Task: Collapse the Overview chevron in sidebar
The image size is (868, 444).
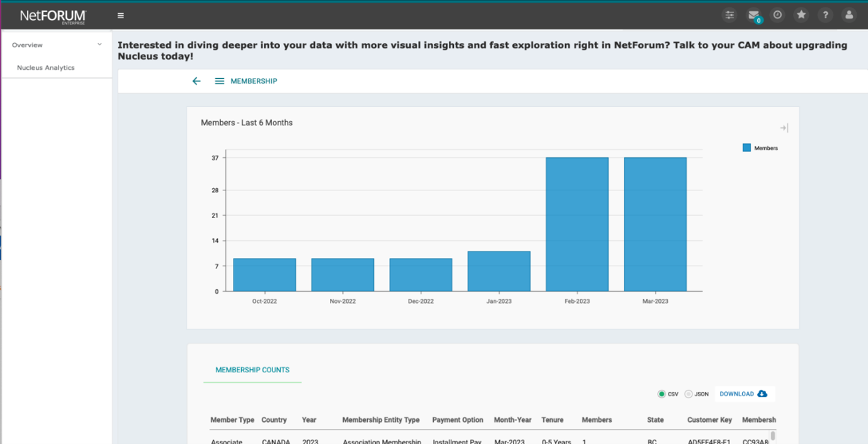Action: tap(99, 45)
